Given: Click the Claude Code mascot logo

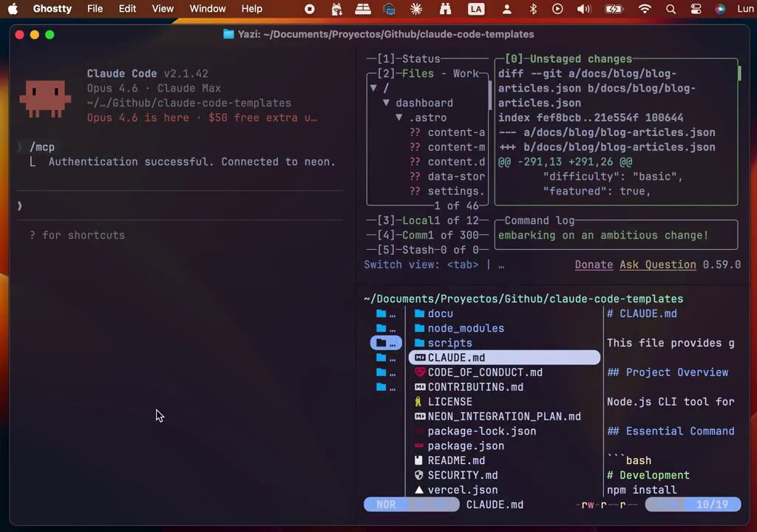Looking at the screenshot, I should click(45, 98).
